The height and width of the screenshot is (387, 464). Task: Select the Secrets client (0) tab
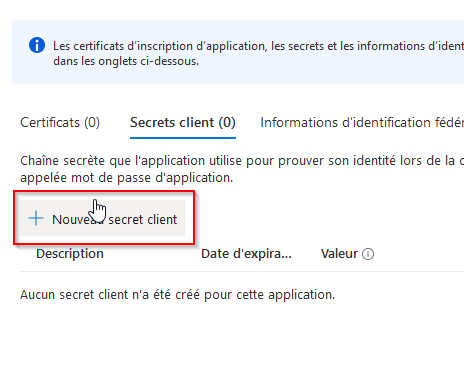click(x=183, y=123)
